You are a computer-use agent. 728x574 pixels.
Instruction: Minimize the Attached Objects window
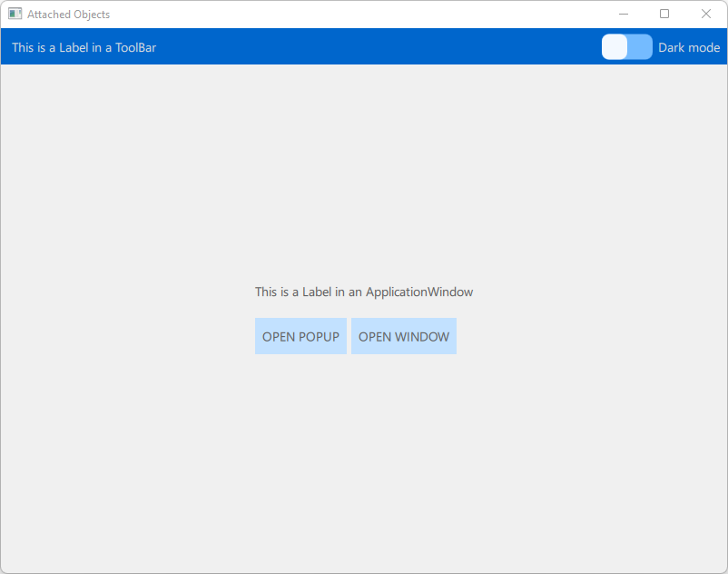(x=624, y=14)
